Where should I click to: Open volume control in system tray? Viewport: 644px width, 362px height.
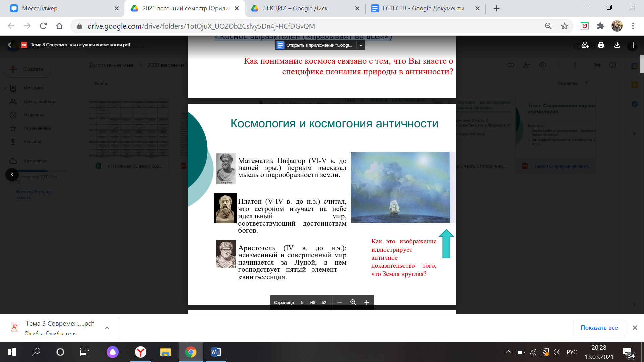pos(556,352)
